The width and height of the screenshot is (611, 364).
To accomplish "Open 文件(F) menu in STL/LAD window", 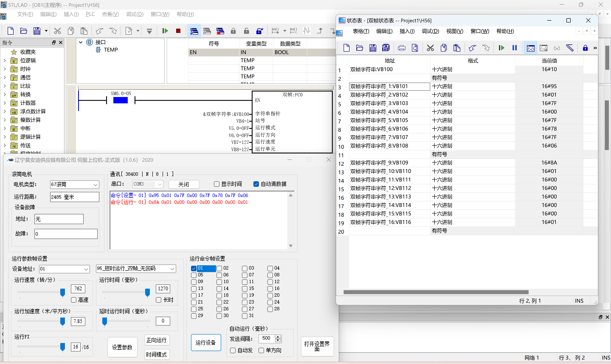I will tap(25, 14).
